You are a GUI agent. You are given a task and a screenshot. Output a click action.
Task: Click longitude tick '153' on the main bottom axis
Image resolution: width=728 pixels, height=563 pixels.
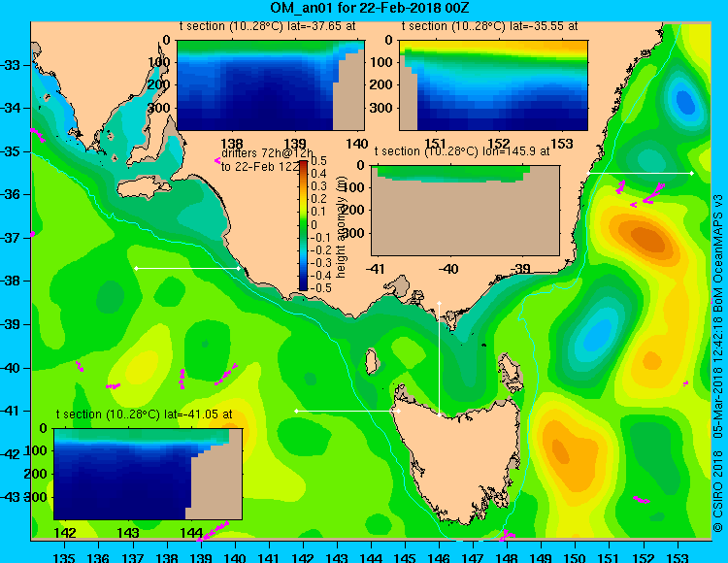point(678,558)
